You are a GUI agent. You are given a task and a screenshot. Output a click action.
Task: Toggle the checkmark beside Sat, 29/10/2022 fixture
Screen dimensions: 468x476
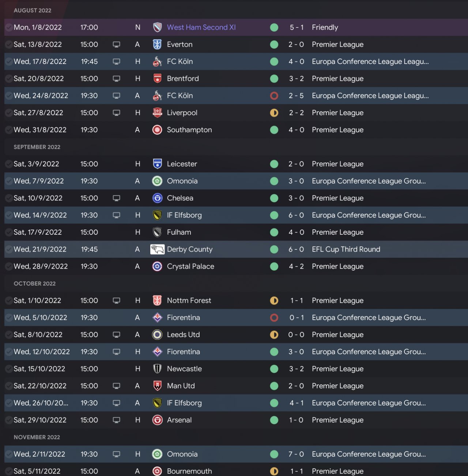point(8,420)
